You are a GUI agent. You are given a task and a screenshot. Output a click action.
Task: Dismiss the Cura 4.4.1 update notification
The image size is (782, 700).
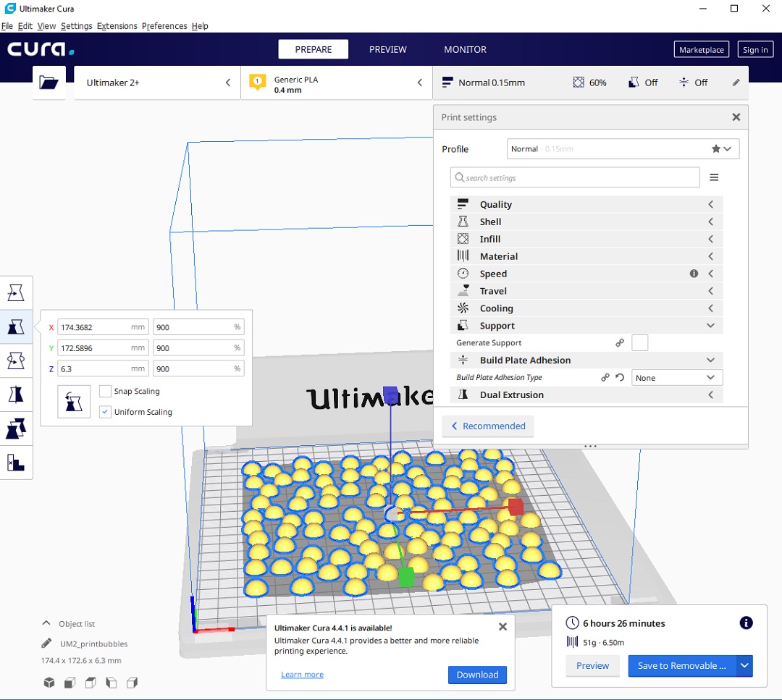pyautogui.click(x=503, y=627)
